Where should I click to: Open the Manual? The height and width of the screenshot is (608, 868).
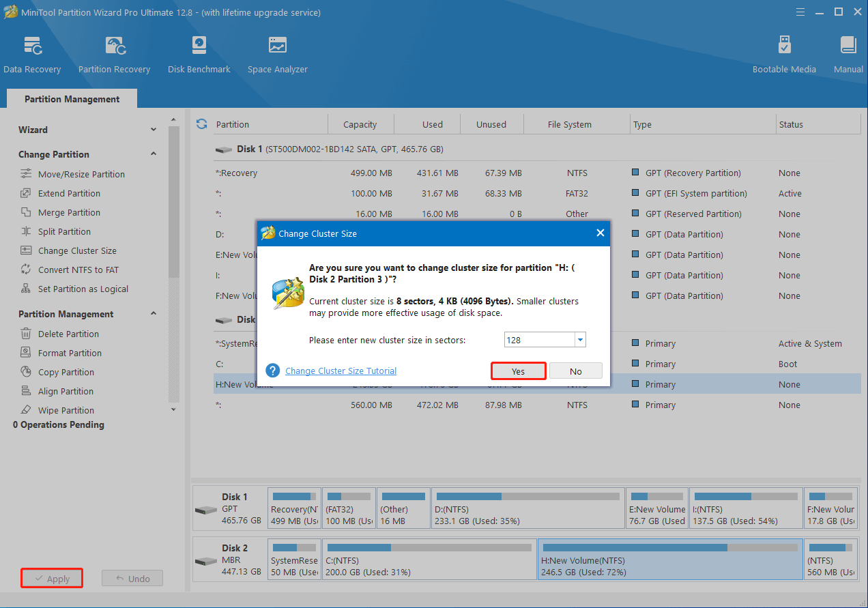[848, 55]
